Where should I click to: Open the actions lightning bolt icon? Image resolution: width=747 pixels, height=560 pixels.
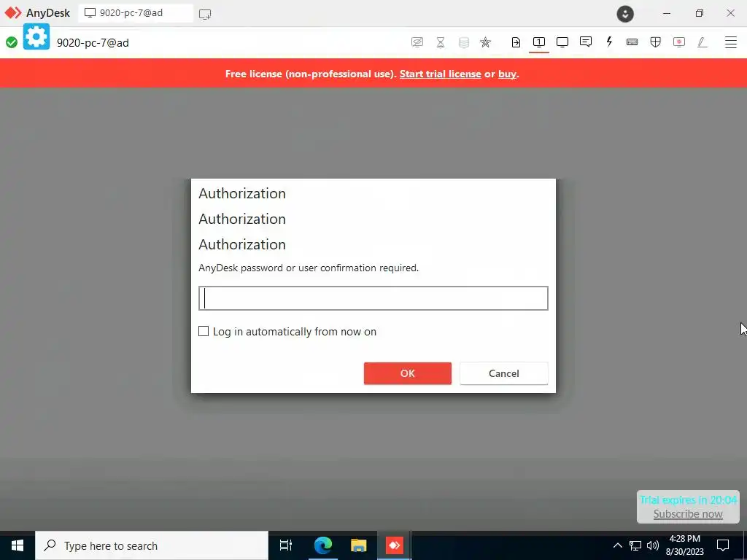(609, 42)
